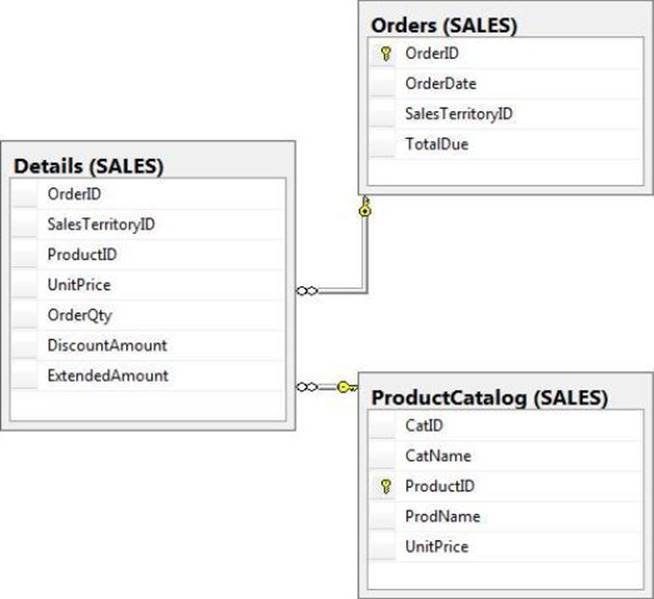This screenshot has height=599, width=654.
Task: Click the CatID column in ProductCatalog
Action: pos(424,426)
